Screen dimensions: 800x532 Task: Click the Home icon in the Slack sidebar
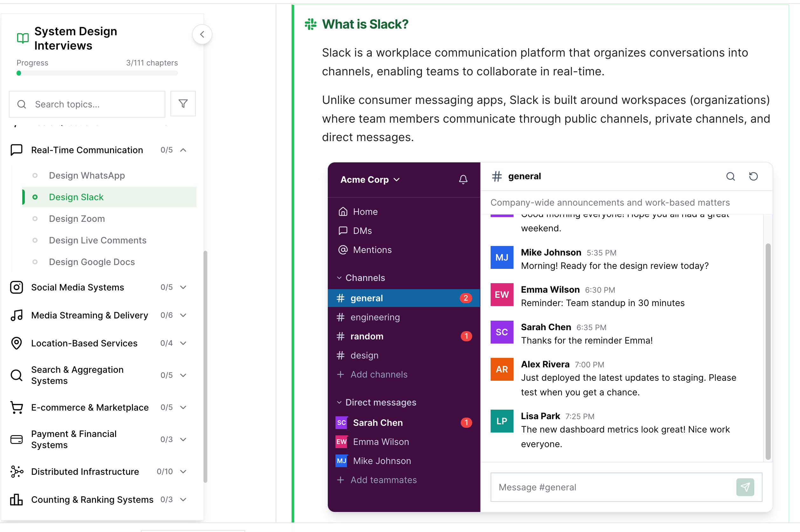(343, 211)
